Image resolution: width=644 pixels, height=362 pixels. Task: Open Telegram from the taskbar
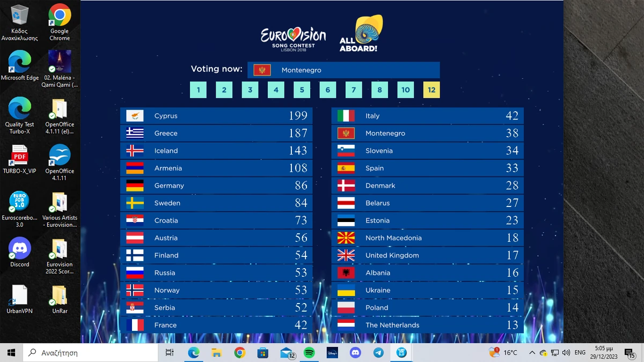[378, 352]
